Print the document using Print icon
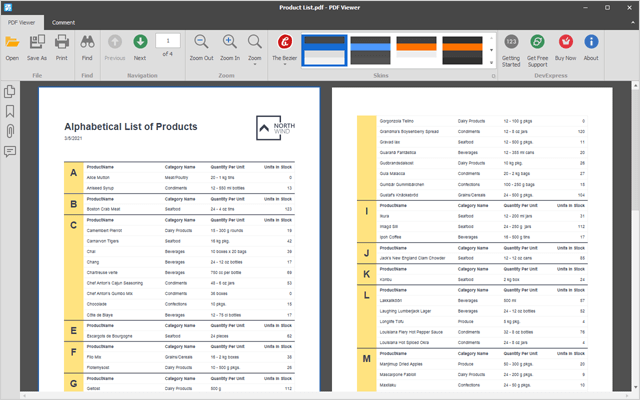Image resolution: width=640 pixels, height=400 pixels. [x=62, y=47]
